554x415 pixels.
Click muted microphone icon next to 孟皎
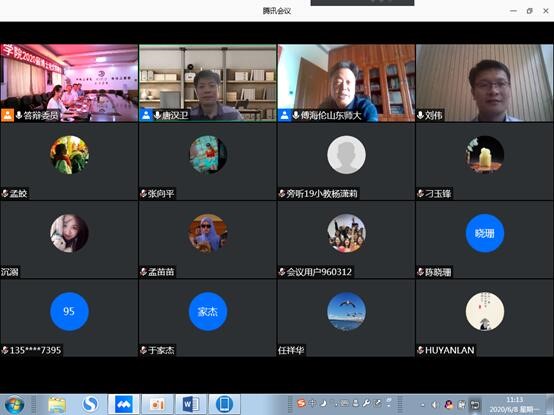point(5,193)
